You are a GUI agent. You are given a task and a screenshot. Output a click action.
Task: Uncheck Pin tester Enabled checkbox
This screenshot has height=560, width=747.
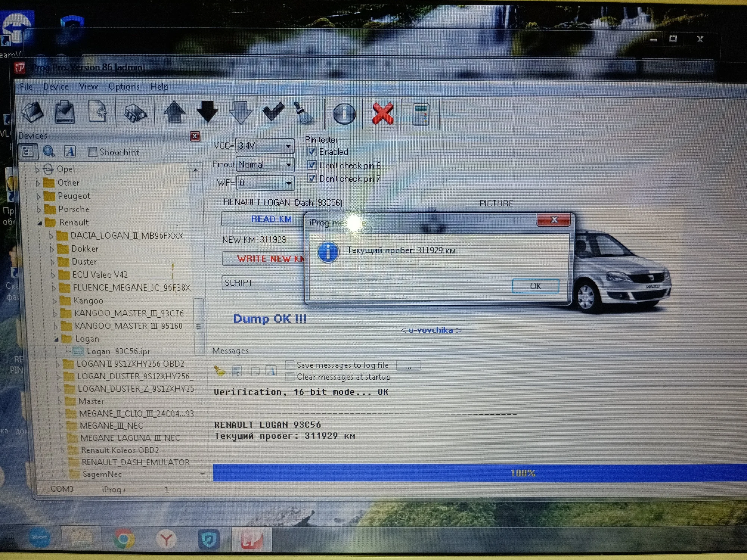(312, 152)
